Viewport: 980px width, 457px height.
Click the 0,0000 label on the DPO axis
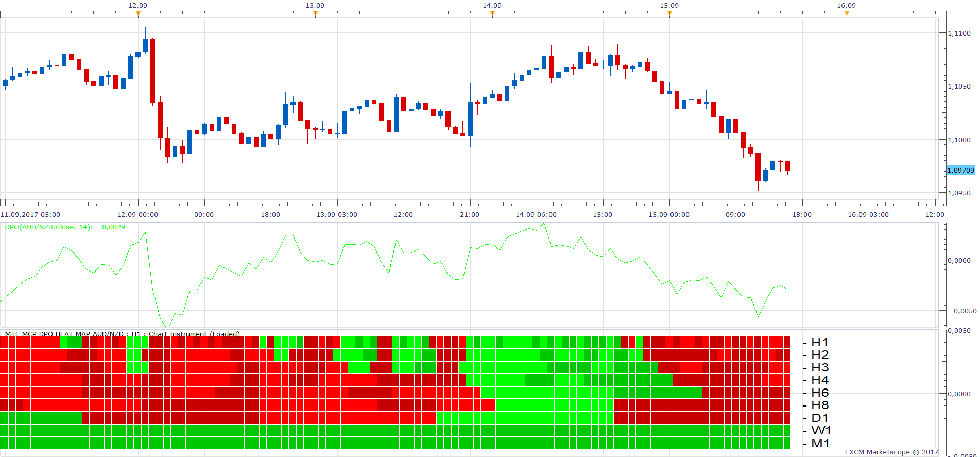[959, 260]
